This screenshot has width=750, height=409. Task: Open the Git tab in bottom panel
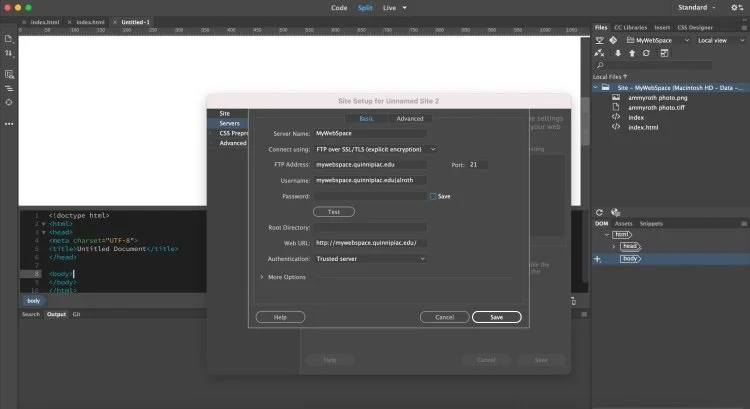[x=77, y=314]
